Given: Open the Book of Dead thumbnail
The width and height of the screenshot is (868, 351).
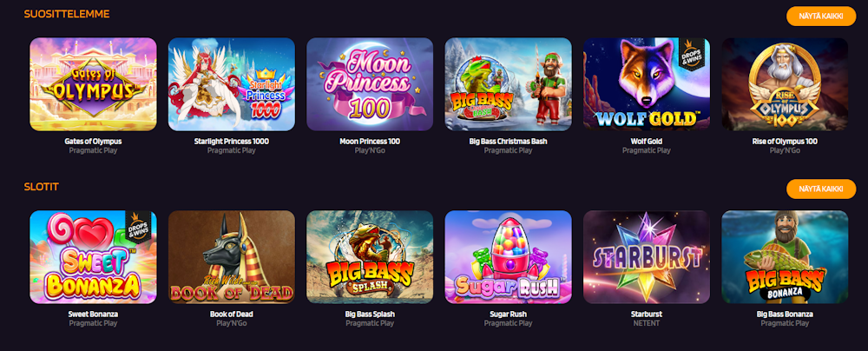Looking at the screenshot, I should pyautogui.click(x=232, y=257).
